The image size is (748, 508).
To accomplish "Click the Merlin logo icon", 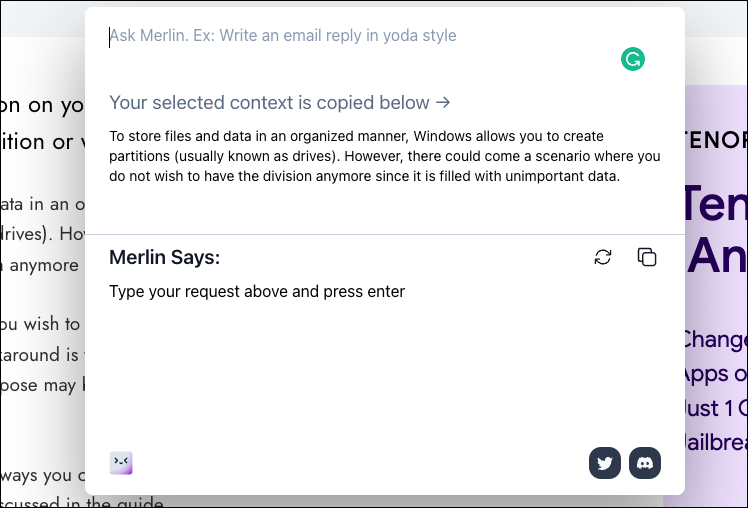I will pos(121,462).
